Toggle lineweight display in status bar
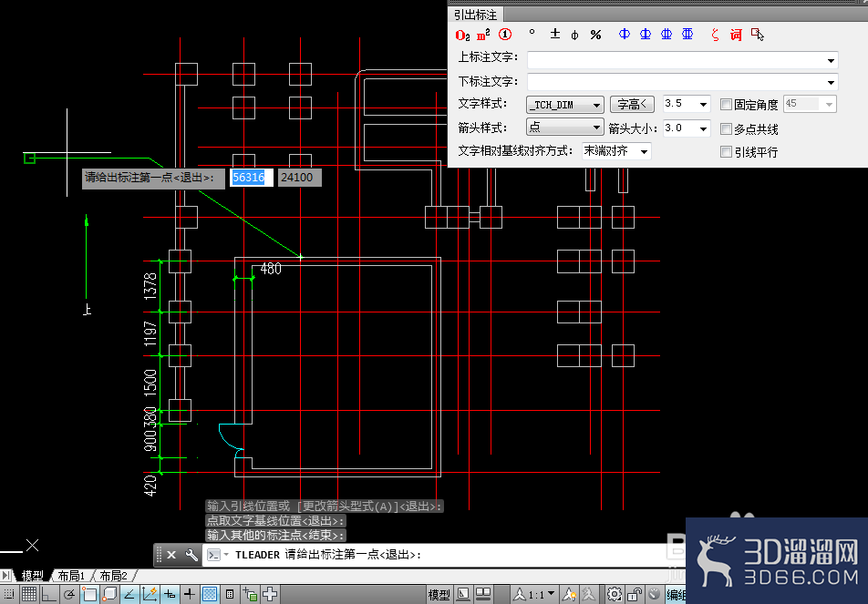Screen dimensions: 868x604 190,594
